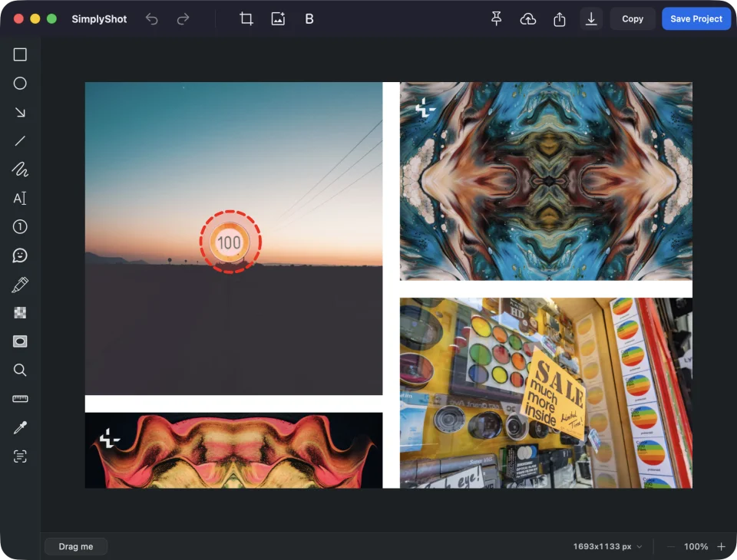
Task: Select the numbered step counter tool
Action: click(x=20, y=227)
